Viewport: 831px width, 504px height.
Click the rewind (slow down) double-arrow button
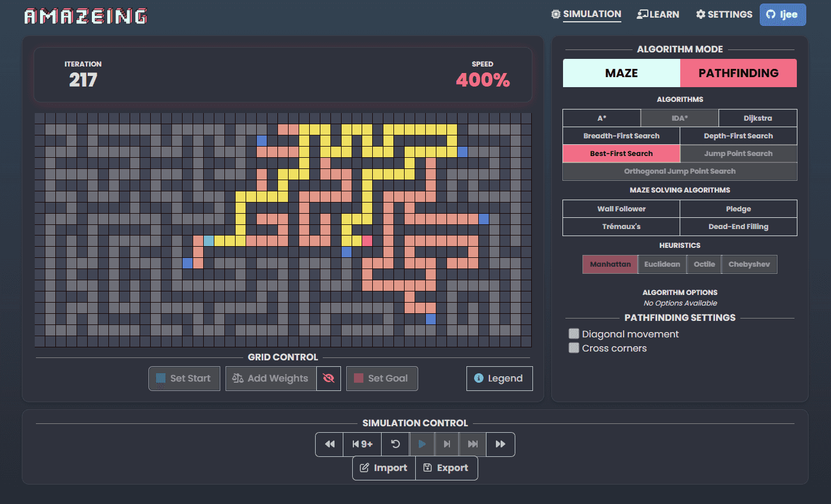[330, 445]
